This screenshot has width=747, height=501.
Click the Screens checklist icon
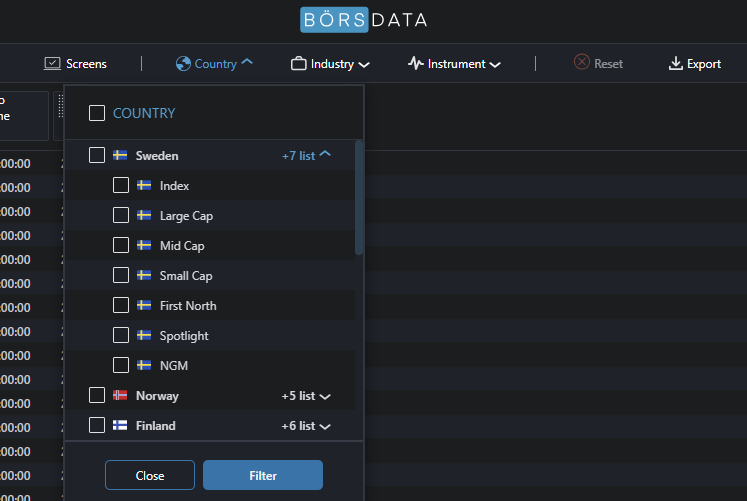[53, 64]
